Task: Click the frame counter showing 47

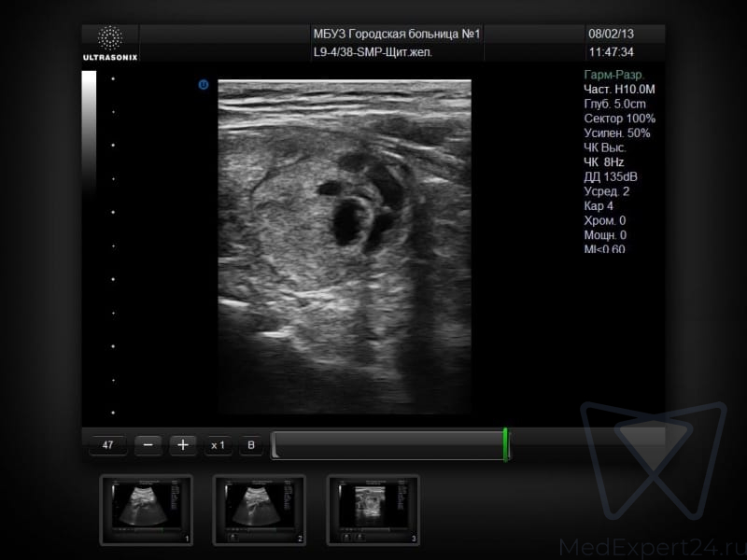Action: tap(107, 445)
